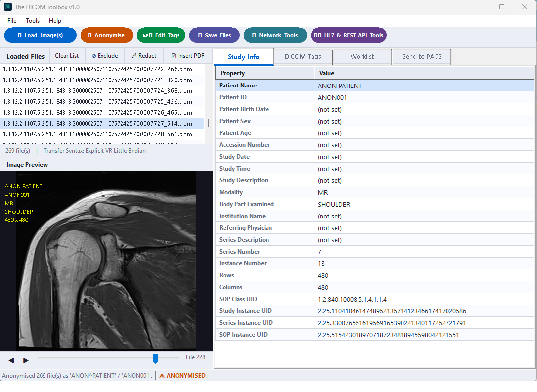This screenshot has height=392, width=537.
Task: Click the next image arrow
Action: point(26,360)
